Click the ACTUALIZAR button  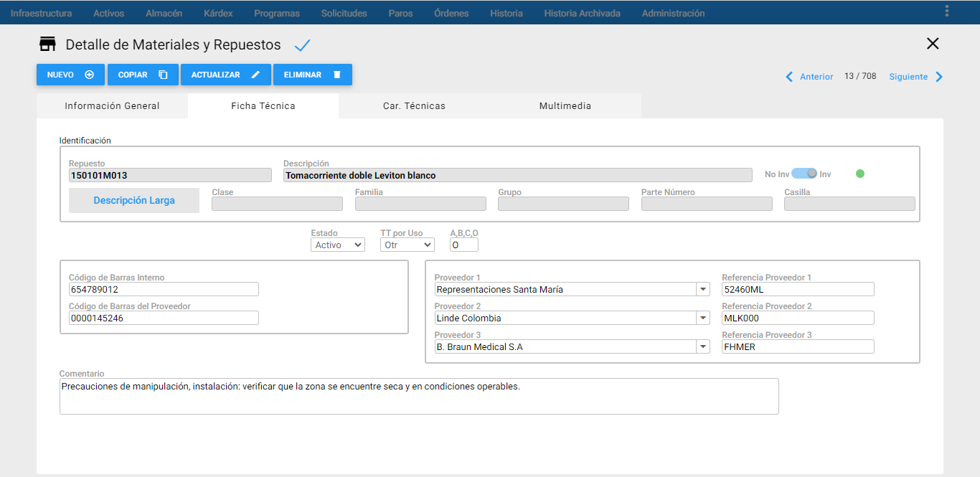[x=226, y=75]
